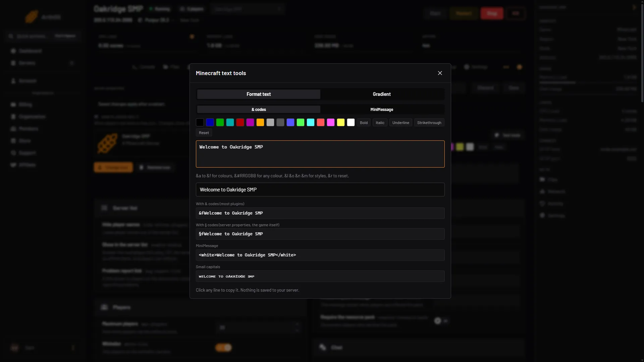Pick the yellow colour swatch
This screenshot has height=362, width=644.
tap(341, 123)
